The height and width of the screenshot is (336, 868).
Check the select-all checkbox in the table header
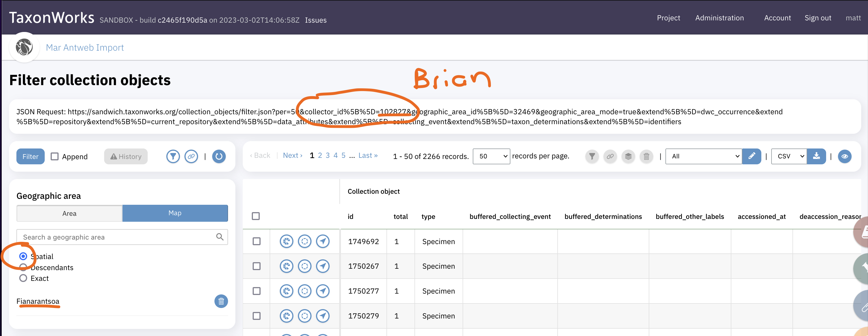pos(256,216)
